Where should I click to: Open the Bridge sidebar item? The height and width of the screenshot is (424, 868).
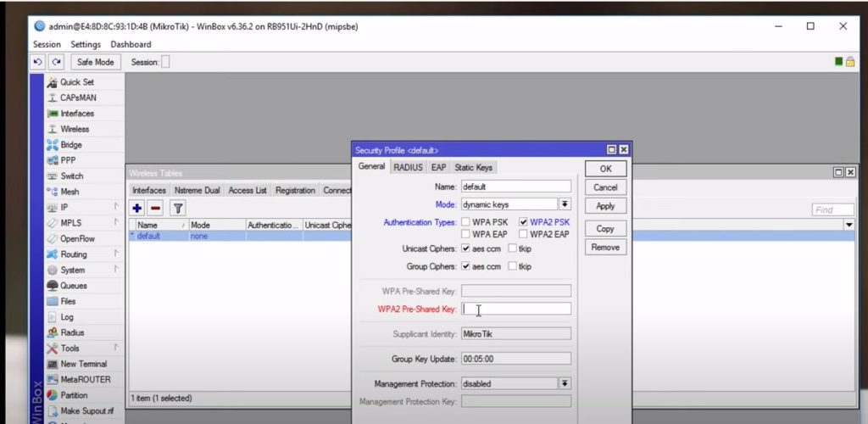(72, 144)
